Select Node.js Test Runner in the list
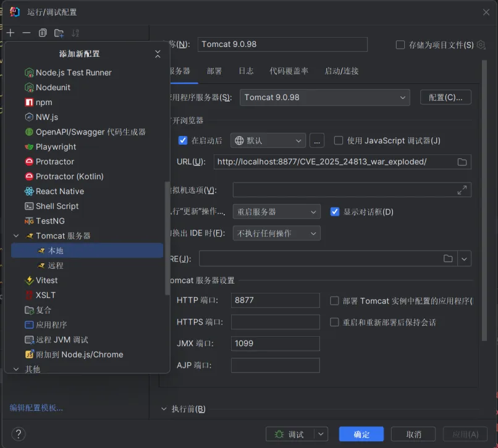The width and height of the screenshot is (498, 448). (x=87, y=72)
